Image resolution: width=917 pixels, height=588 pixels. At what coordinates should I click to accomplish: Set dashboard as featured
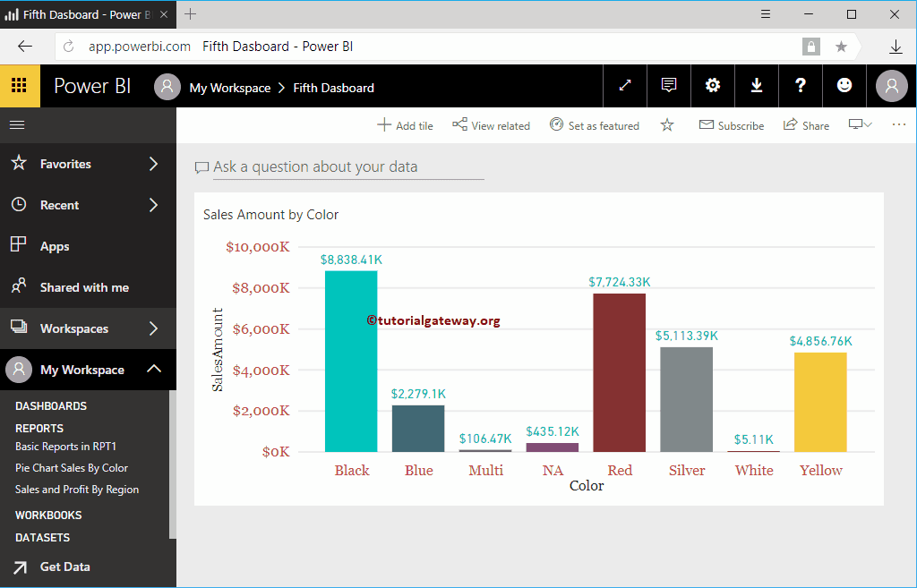click(x=595, y=125)
